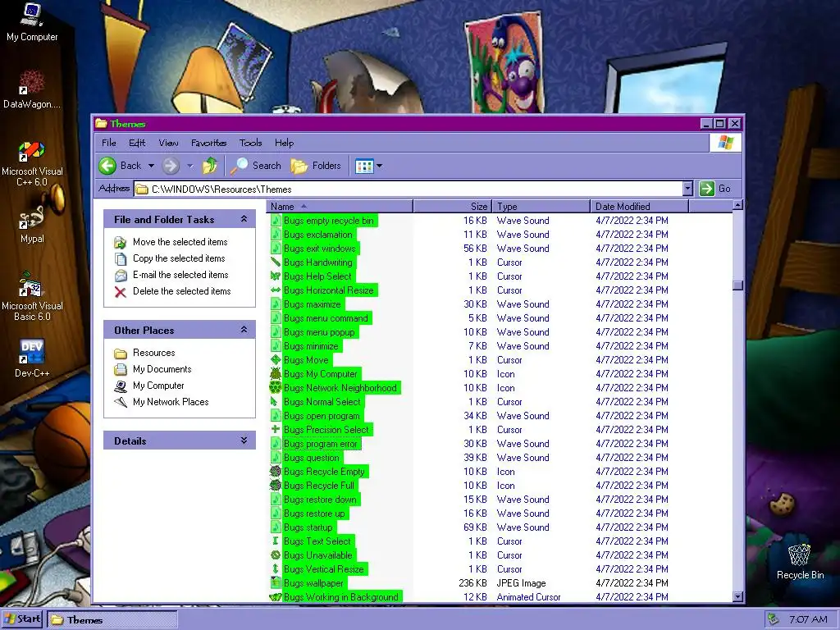Click E-mail the selected items
This screenshot has width=840, height=630.
180,275
